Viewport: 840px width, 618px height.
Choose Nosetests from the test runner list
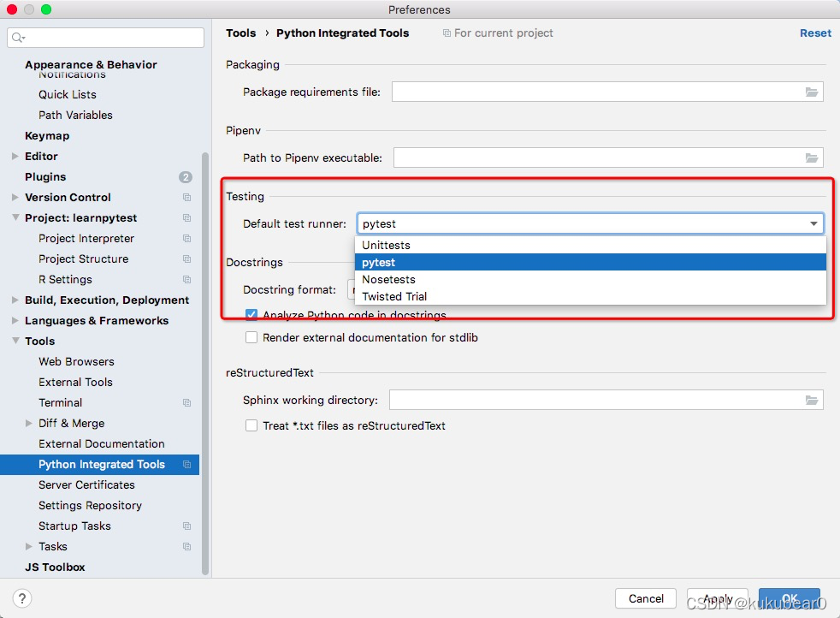(x=590, y=279)
